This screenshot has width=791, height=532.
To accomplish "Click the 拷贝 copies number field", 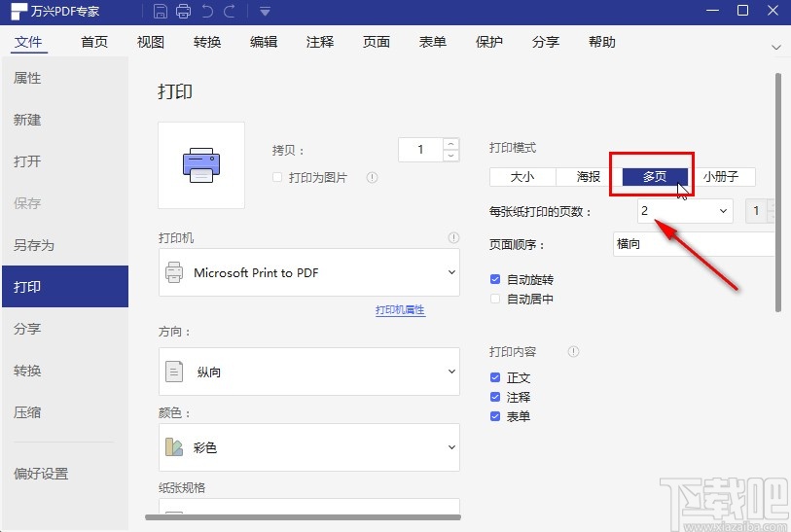I will 420,150.
